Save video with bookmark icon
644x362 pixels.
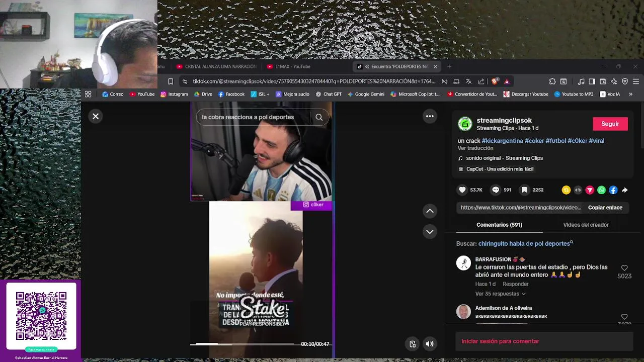(524, 190)
